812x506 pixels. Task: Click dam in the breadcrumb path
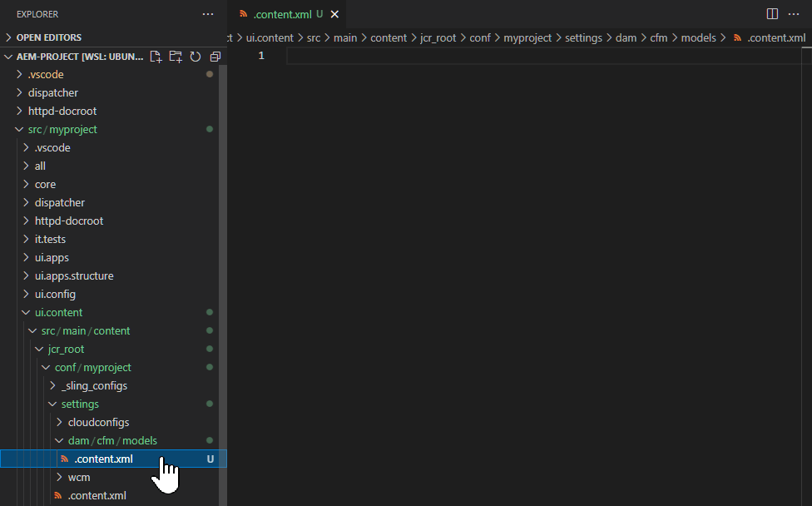626,37
